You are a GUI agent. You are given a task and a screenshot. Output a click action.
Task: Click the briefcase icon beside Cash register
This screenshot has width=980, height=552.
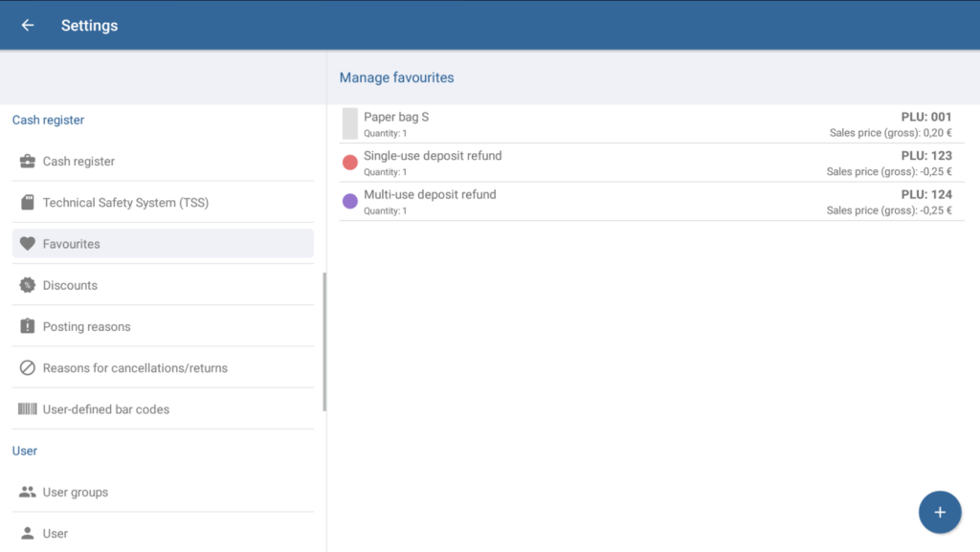28,162
